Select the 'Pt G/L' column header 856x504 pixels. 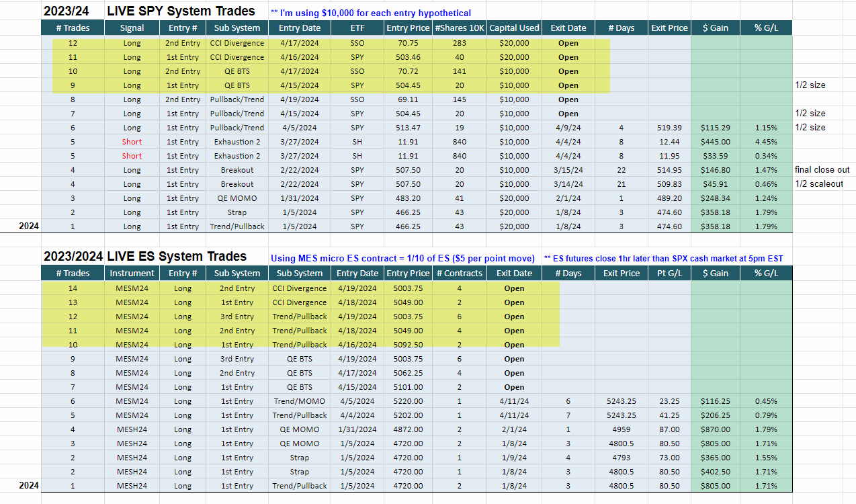click(669, 274)
